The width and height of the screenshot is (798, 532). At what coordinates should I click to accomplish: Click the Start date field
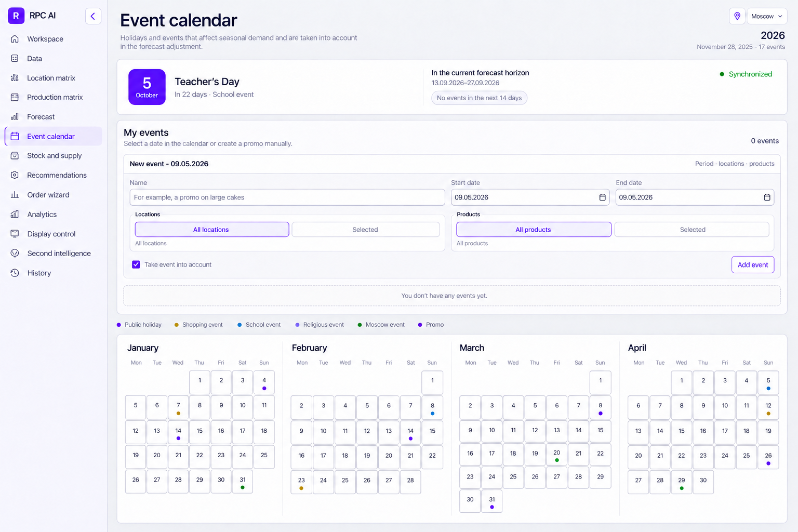[x=530, y=197]
